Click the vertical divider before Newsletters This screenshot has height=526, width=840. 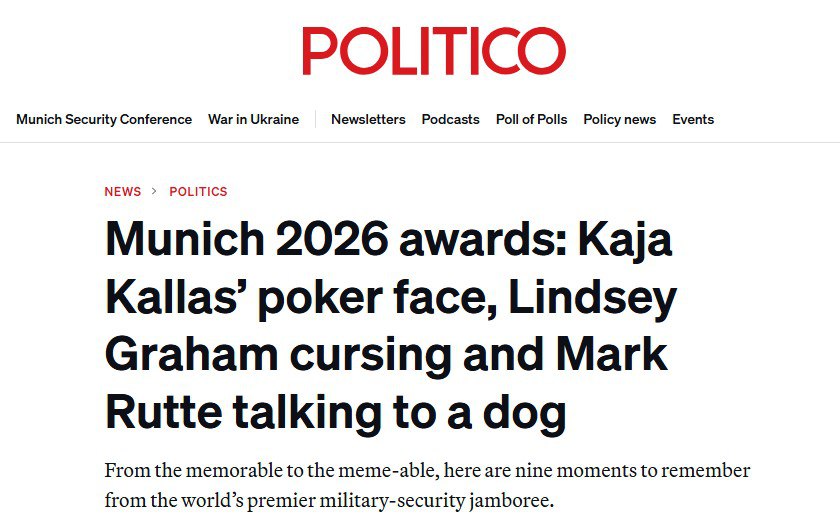click(315, 119)
